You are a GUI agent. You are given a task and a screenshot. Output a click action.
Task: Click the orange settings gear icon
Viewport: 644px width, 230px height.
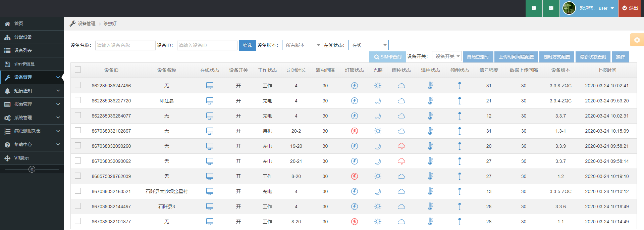637,40
